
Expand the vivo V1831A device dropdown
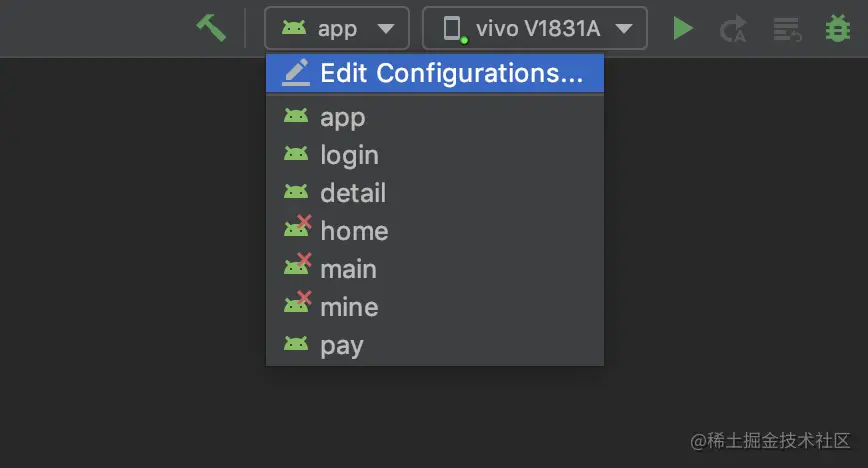point(535,28)
